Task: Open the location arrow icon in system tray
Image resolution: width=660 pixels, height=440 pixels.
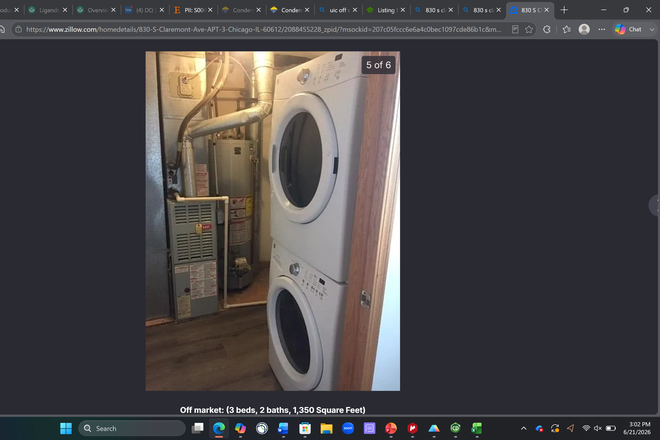Action: point(570,428)
